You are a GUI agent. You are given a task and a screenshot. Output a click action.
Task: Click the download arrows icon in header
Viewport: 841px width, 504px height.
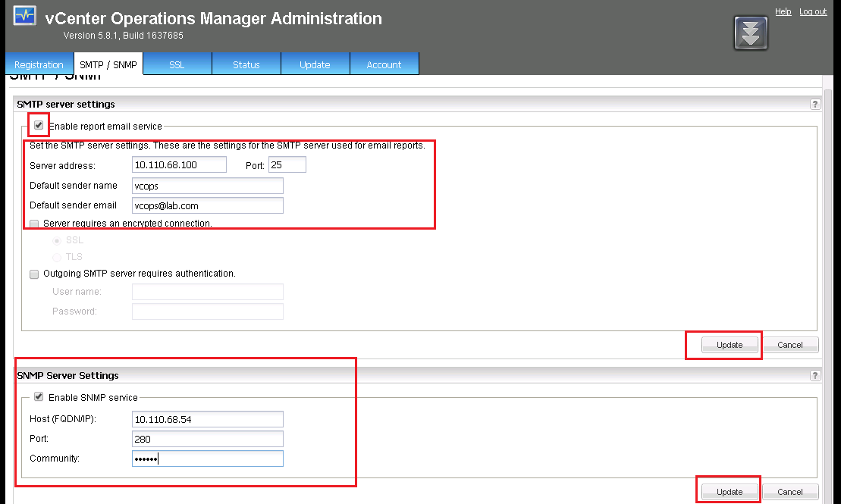pyautogui.click(x=751, y=33)
